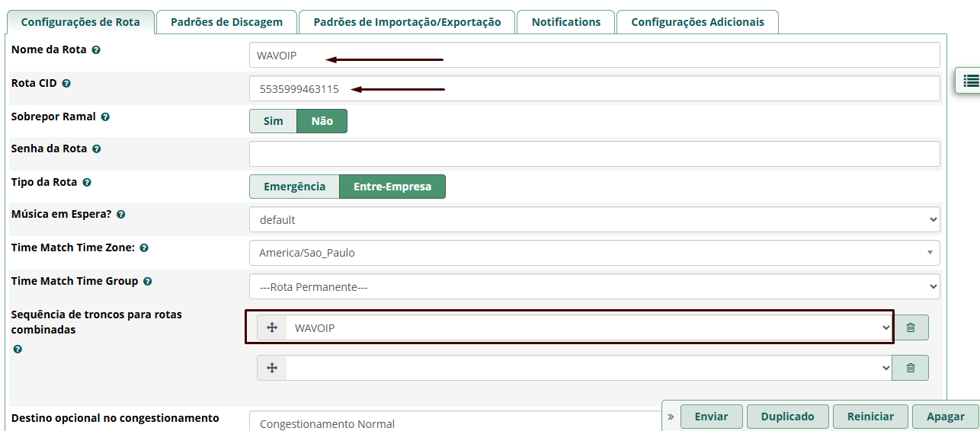Open the floating list menu icon
The image size is (980, 431).
(x=970, y=81)
